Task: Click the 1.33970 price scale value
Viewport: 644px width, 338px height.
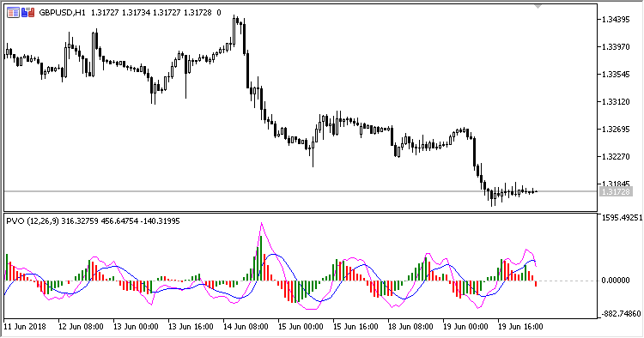Action: pos(616,47)
